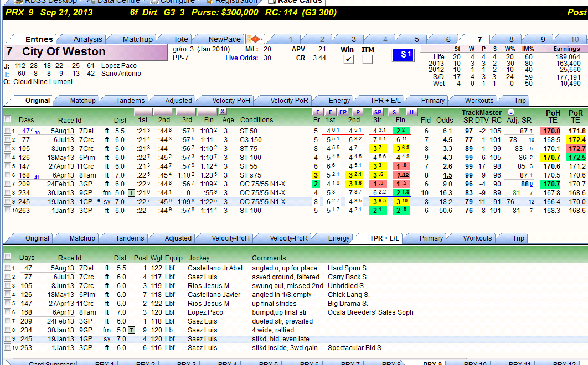Click the EP button in the table header
Screen dimensions: 588x365
tap(343, 112)
